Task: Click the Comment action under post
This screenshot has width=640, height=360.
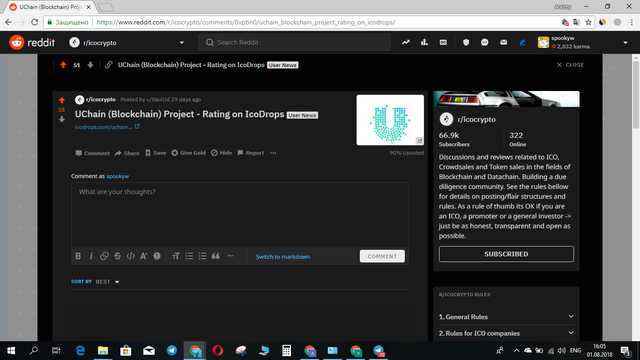Action: point(93,153)
